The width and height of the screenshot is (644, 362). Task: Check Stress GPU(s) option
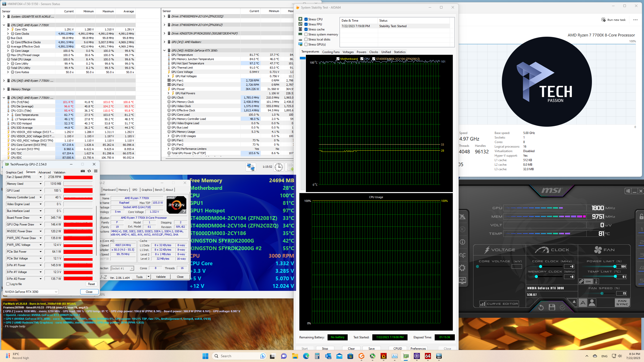click(x=306, y=44)
